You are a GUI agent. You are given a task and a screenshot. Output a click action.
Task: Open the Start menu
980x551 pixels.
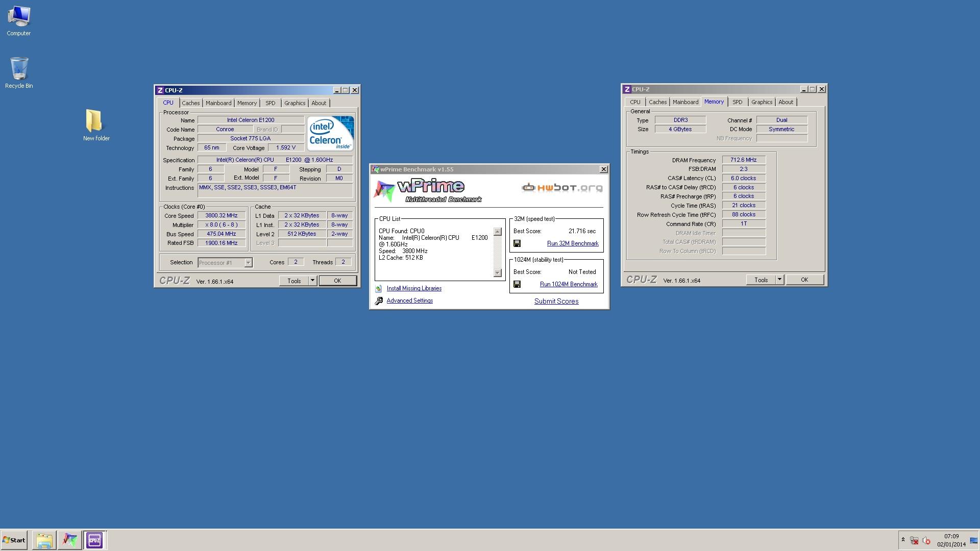(14, 540)
